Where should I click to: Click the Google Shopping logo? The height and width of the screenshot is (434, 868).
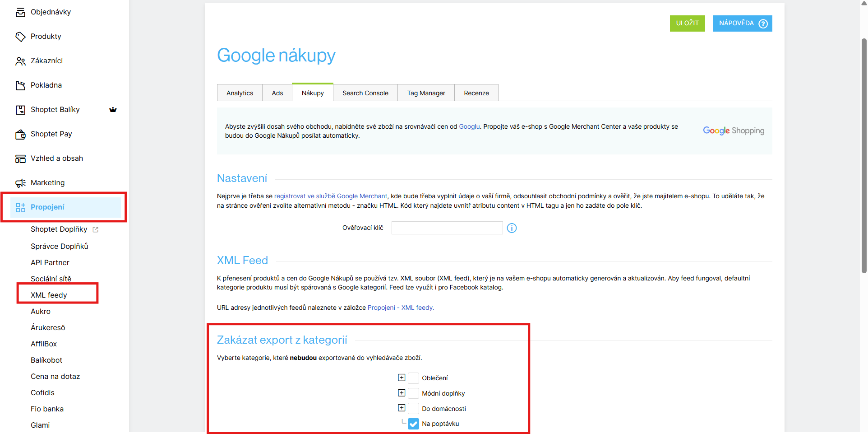click(734, 131)
